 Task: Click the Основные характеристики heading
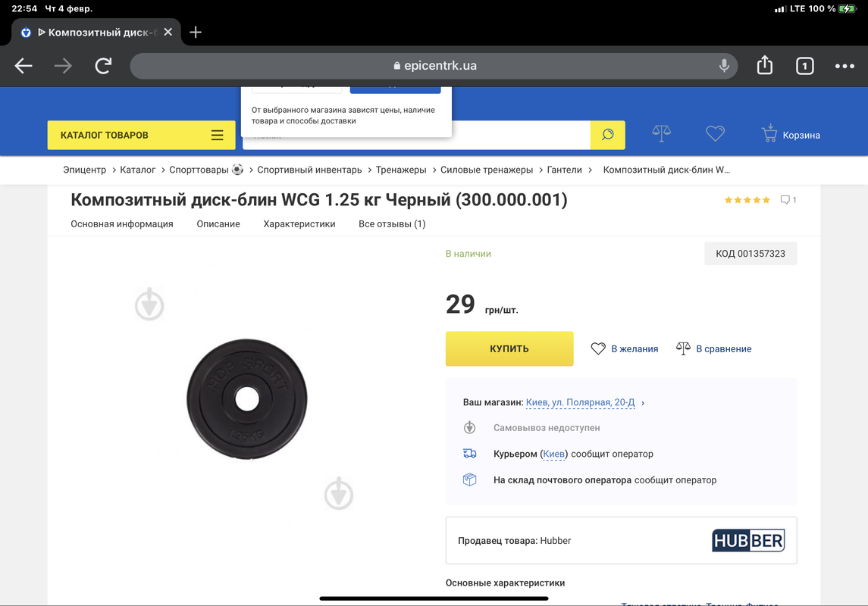tap(506, 583)
